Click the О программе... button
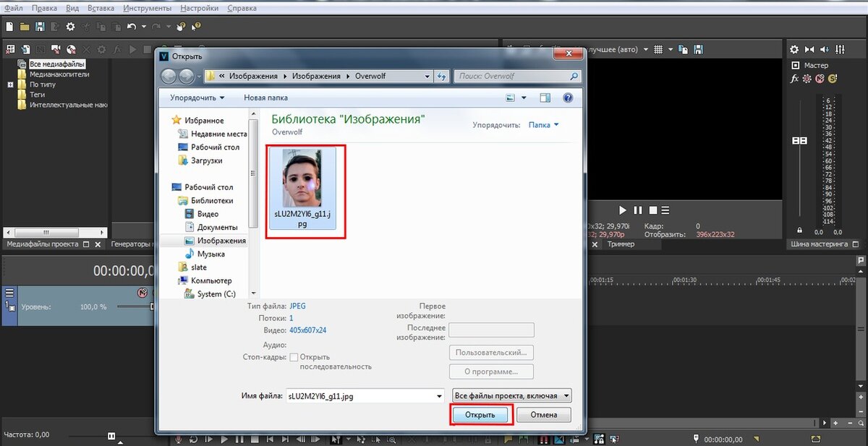 (491, 372)
